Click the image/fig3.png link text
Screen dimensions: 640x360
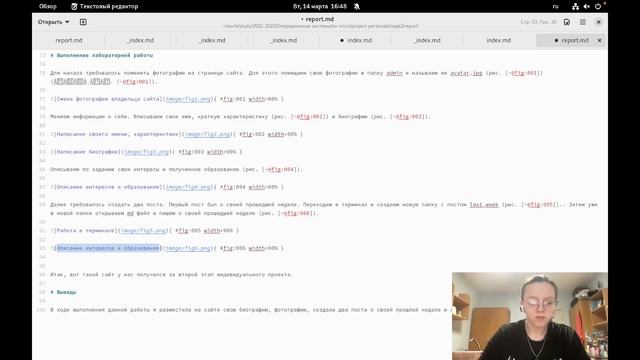[x=147, y=152]
